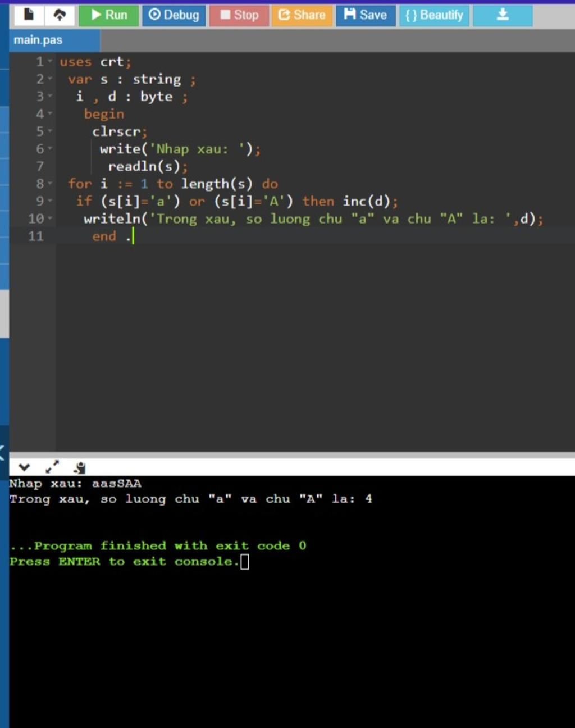The image size is (575, 728).
Task: Click on 'var s : string ;' line
Action: coord(132,79)
